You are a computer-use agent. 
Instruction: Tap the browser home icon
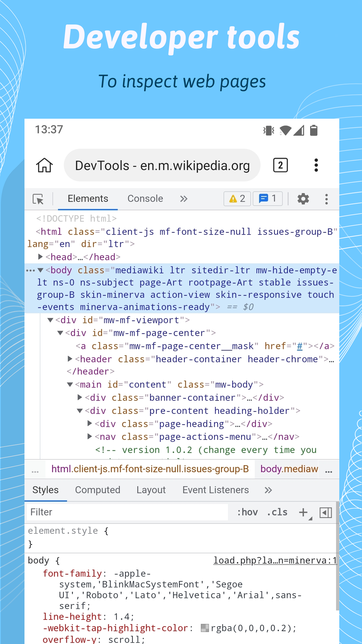click(x=44, y=165)
